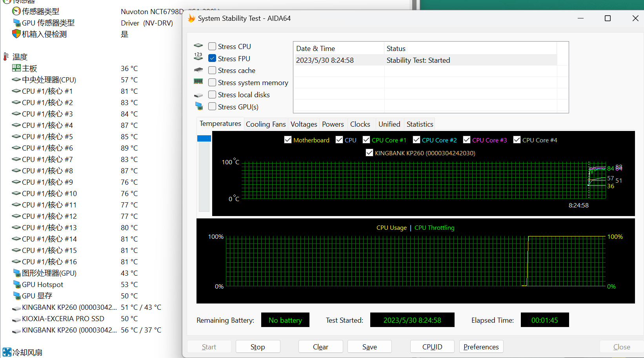Click the chip icon beside CPU #1/核心 #1
The width and height of the screenshot is (644, 358).
point(16,91)
